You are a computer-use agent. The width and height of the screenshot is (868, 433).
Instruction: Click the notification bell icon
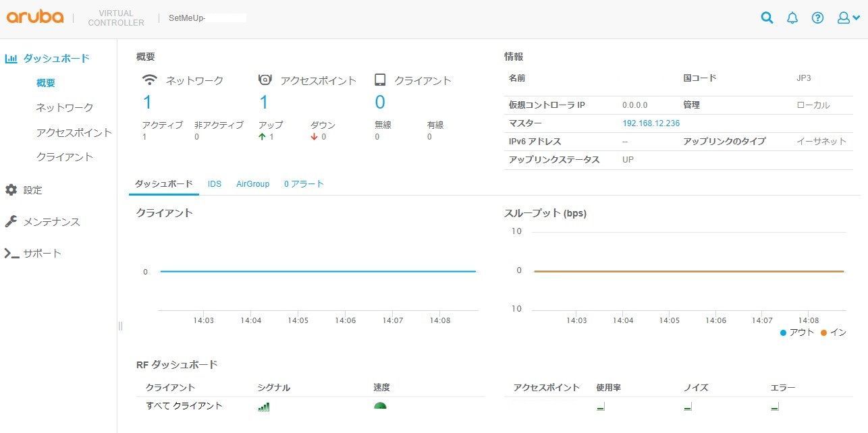coord(792,18)
